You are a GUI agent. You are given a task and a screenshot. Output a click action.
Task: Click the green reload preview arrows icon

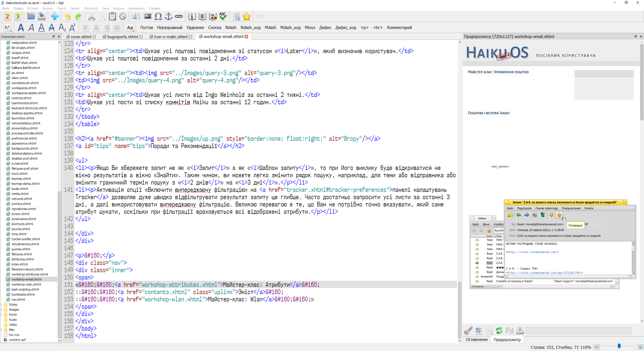[499, 330]
